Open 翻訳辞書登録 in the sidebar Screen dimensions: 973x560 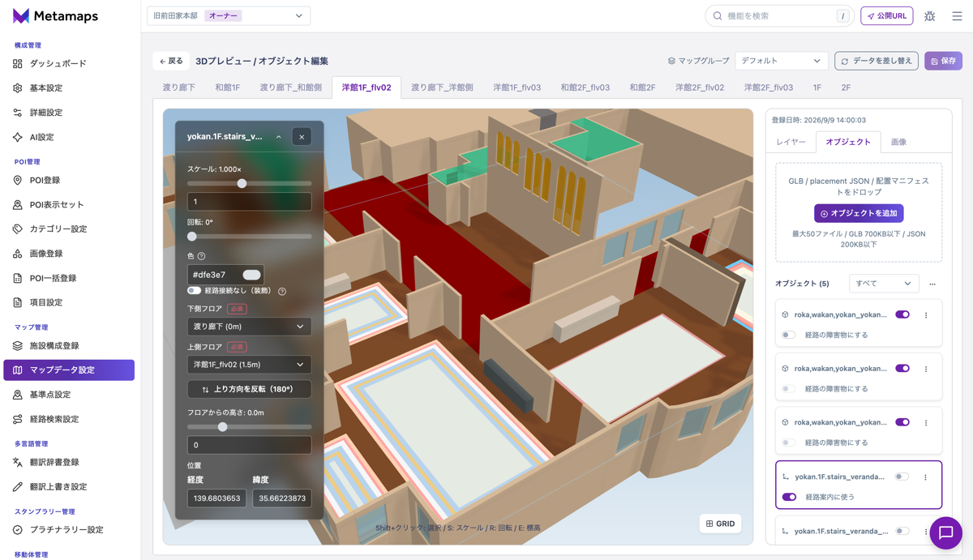pos(69,462)
